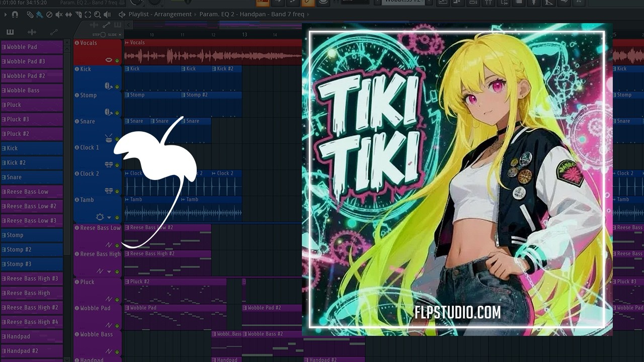
Task: Select the Pluck #2 clip in playlist
Action: pos(175,292)
